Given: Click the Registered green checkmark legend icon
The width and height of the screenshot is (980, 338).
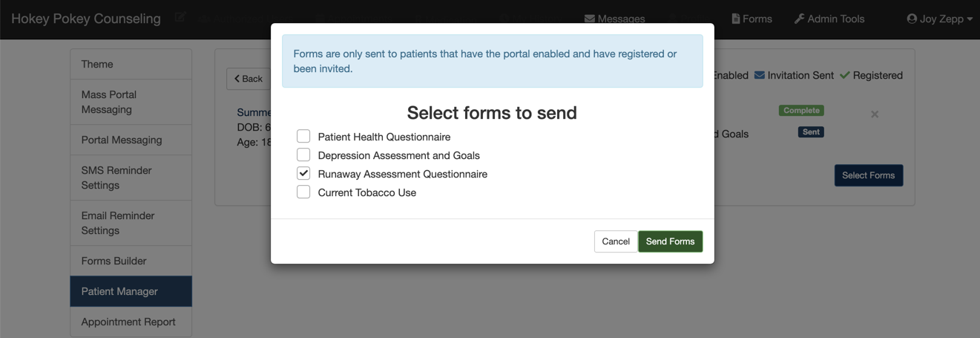Looking at the screenshot, I should click(845, 75).
